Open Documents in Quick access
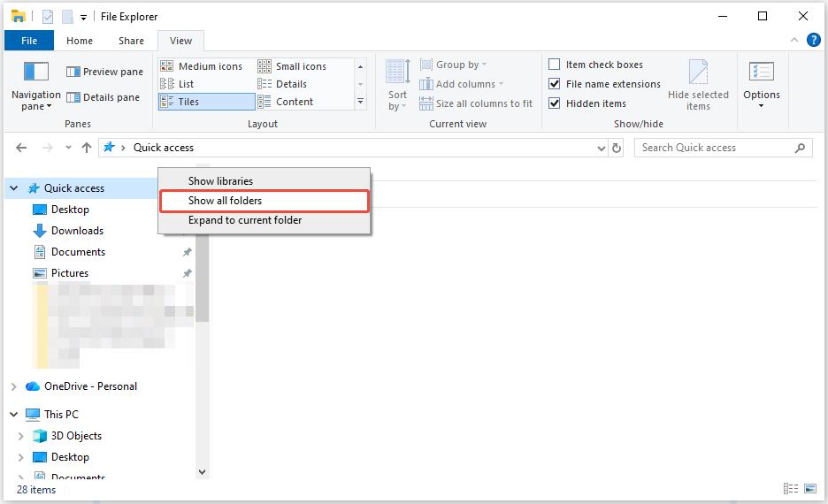Viewport: 828px width, 504px height. [78, 252]
